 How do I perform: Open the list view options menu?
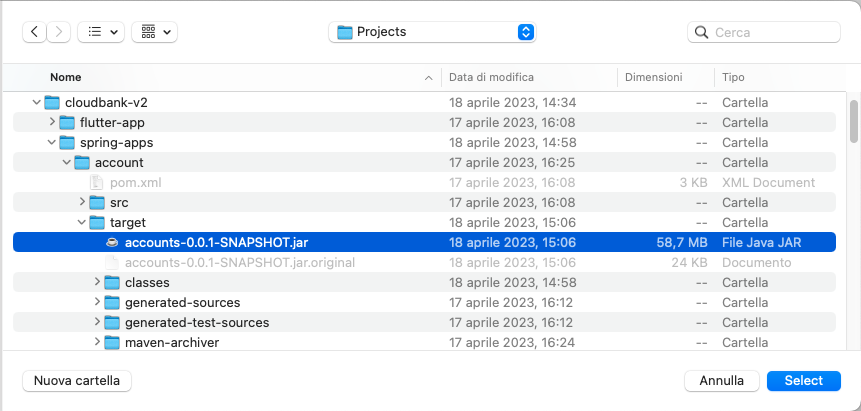[101, 32]
